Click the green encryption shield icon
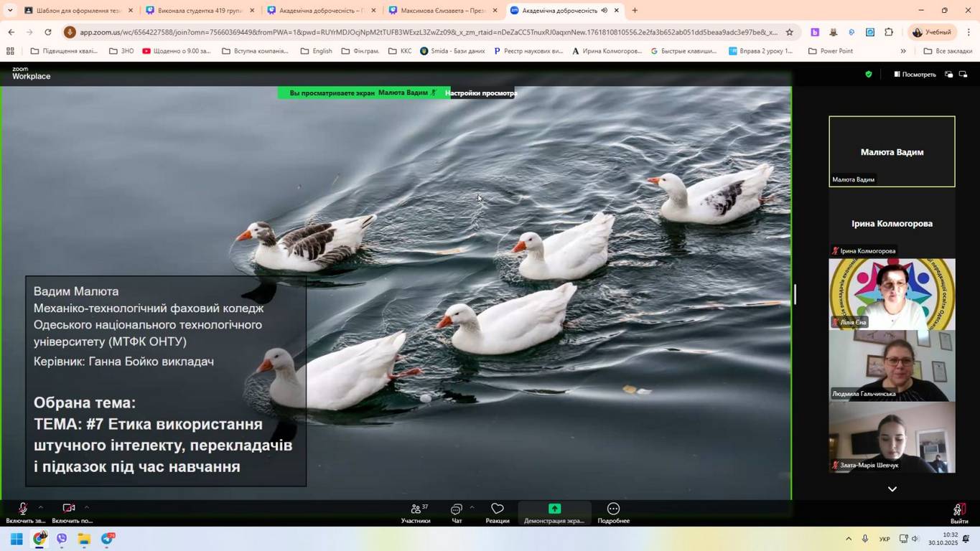Image resolution: width=980 pixels, height=551 pixels. pyautogui.click(x=868, y=74)
